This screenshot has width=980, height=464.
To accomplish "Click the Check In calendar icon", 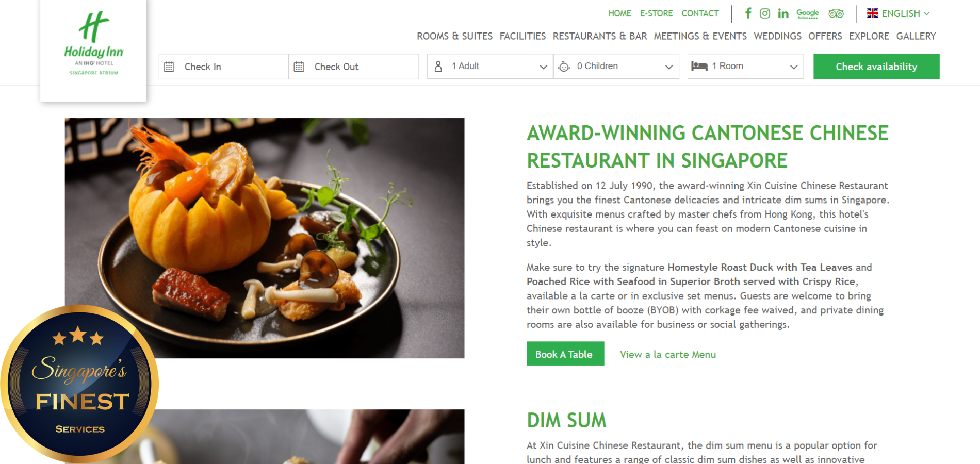I will click(169, 67).
